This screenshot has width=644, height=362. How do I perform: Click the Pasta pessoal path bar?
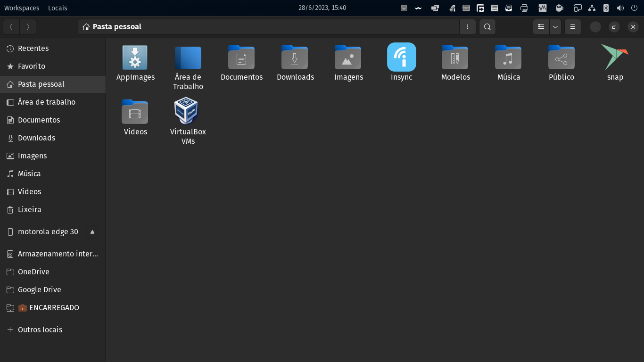269,27
